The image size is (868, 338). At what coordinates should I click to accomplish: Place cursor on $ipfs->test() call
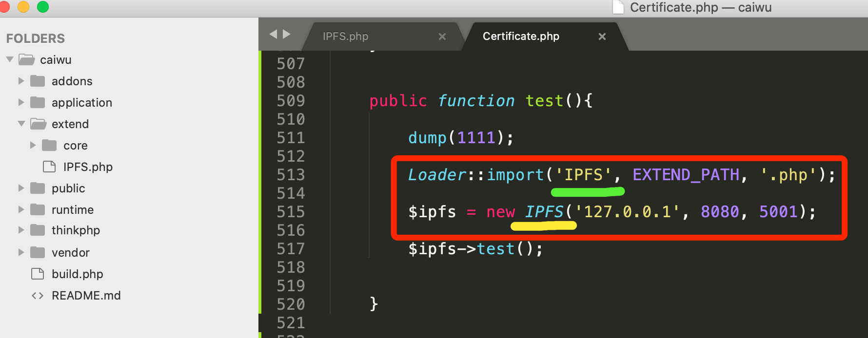pos(475,249)
